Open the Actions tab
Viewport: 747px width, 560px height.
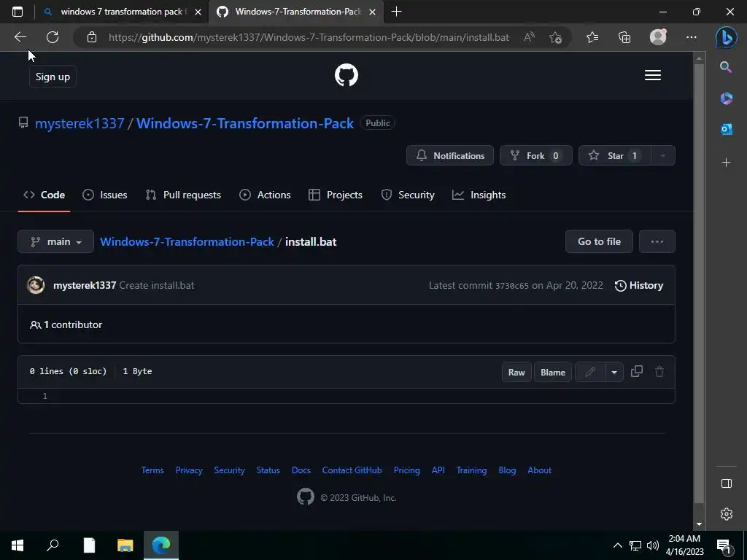pos(265,195)
